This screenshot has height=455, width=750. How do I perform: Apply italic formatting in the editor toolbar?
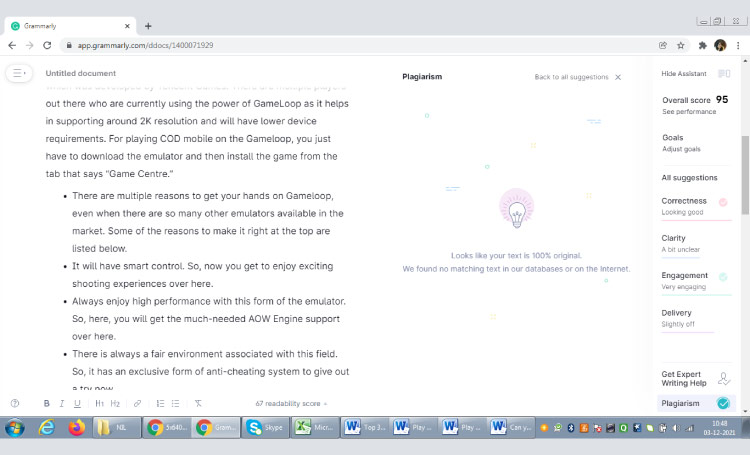62,403
